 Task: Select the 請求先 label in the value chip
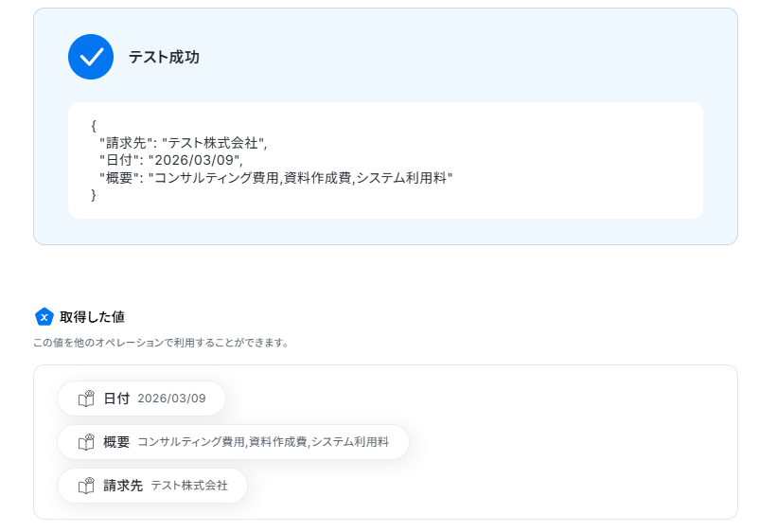click(x=123, y=486)
